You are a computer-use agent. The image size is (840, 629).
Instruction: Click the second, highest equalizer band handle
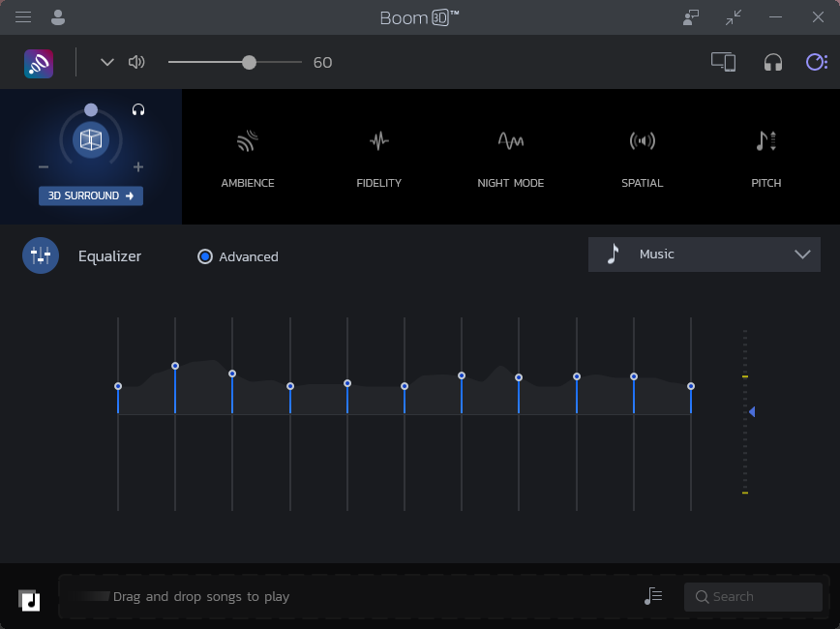coord(175,366)
